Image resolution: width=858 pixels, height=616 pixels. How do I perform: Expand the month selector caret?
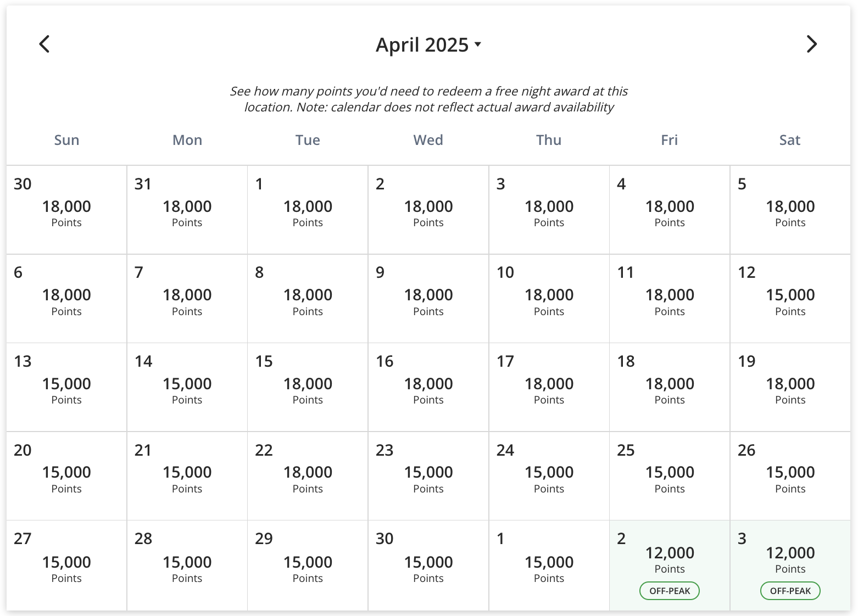click(477, 45)
